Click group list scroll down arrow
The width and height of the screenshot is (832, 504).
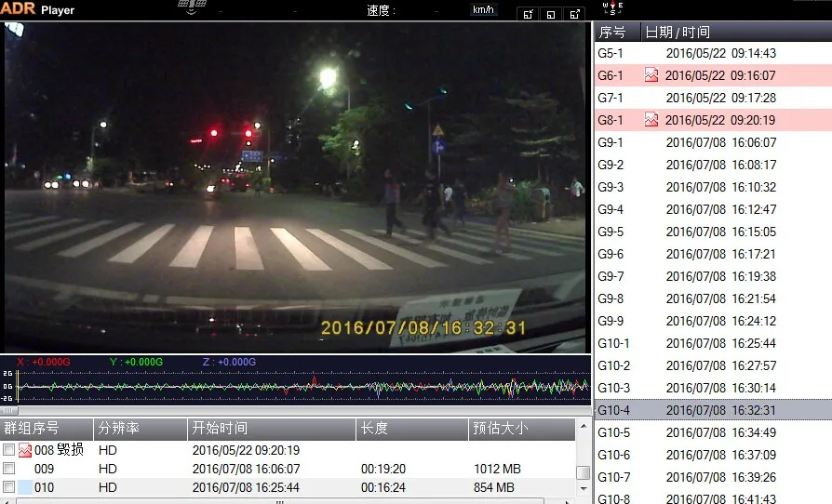(584, 488)
